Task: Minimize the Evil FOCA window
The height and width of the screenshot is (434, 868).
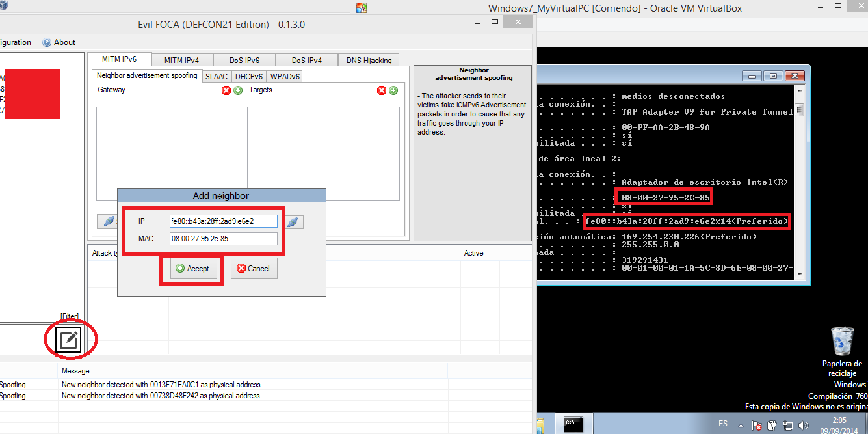Action: click(478, 23)
